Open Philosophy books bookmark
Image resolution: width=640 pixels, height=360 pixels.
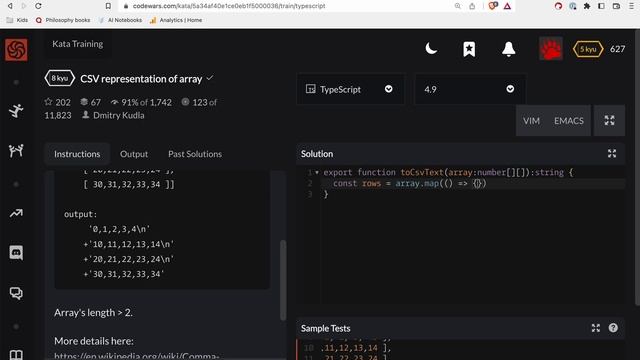tap(63, 20)
